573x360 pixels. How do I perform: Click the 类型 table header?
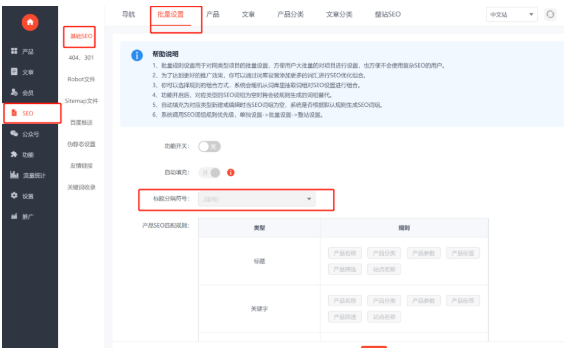(259, 228)
